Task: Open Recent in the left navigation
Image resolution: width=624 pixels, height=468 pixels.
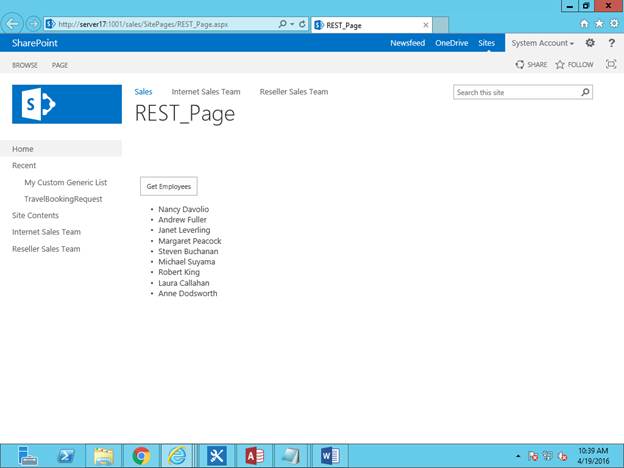Action: [x=24, y=166]
